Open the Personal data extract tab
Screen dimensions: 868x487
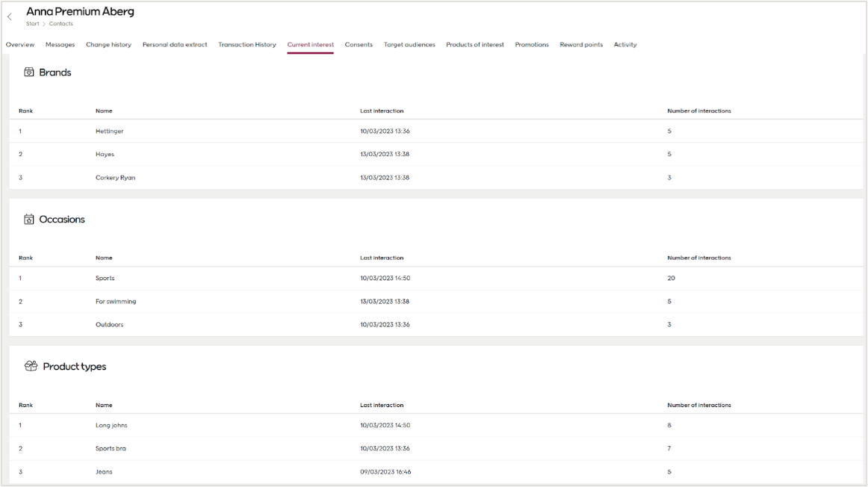174,44
